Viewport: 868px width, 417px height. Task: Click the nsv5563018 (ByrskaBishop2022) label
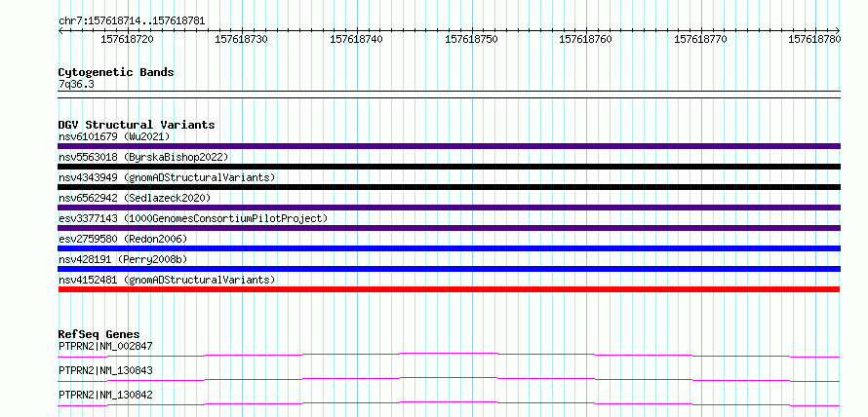click(x=143, y=157)
